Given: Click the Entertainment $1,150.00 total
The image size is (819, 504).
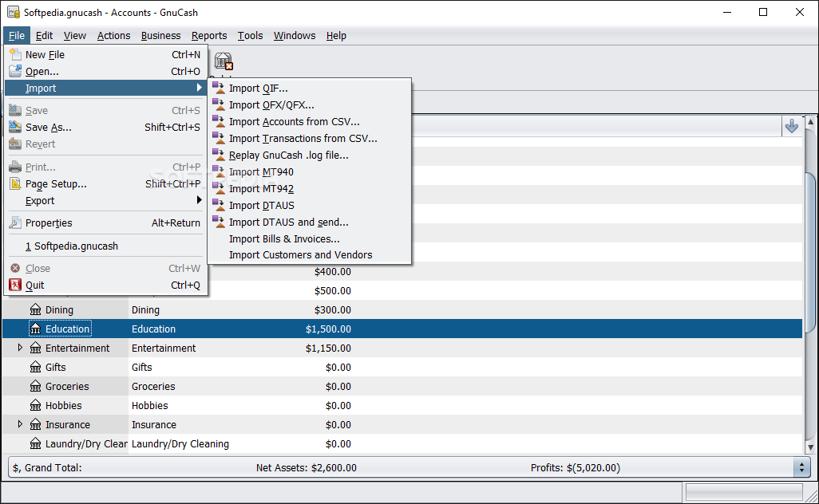Looking at the screenshot, I should click(x=328, y=348).
